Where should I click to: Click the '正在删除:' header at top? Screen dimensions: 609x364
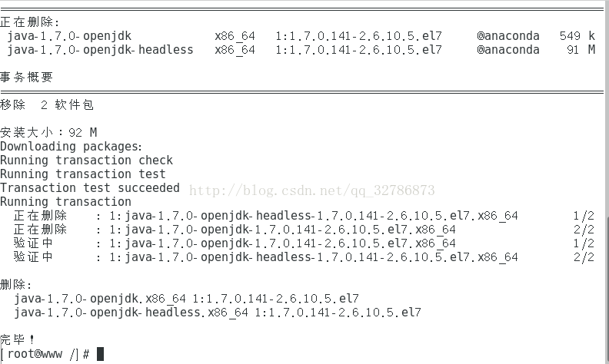(x=29, y=22)
